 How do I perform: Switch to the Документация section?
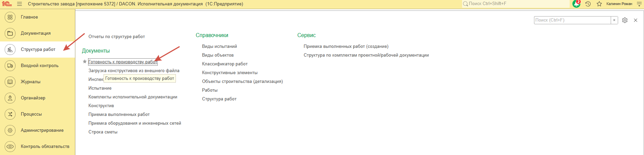pyautogui.click(x=36, y=33)
